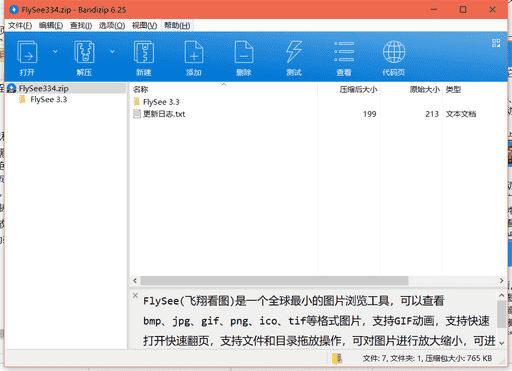Viewport: 512px width, 371px height.
Task: Click the horizontal scrollbar right arrow
Action: click(501, 281)
